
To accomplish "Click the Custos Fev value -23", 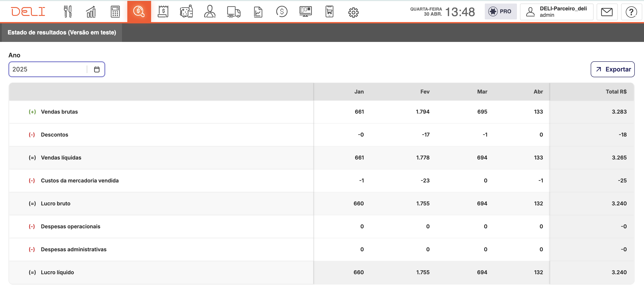I will 425,180.
